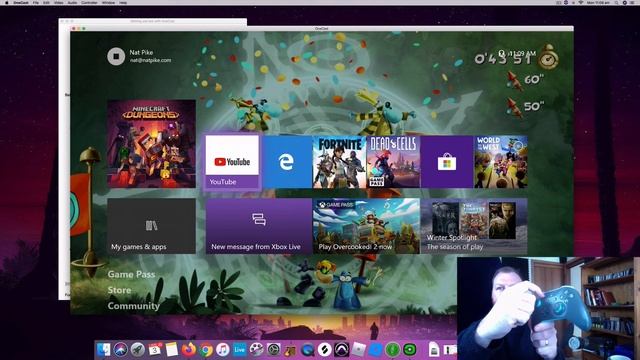Open QuickTime Player in the Dock
This screenshot has width=640, height=360.
pyautogui.click(x=307, y=350)
